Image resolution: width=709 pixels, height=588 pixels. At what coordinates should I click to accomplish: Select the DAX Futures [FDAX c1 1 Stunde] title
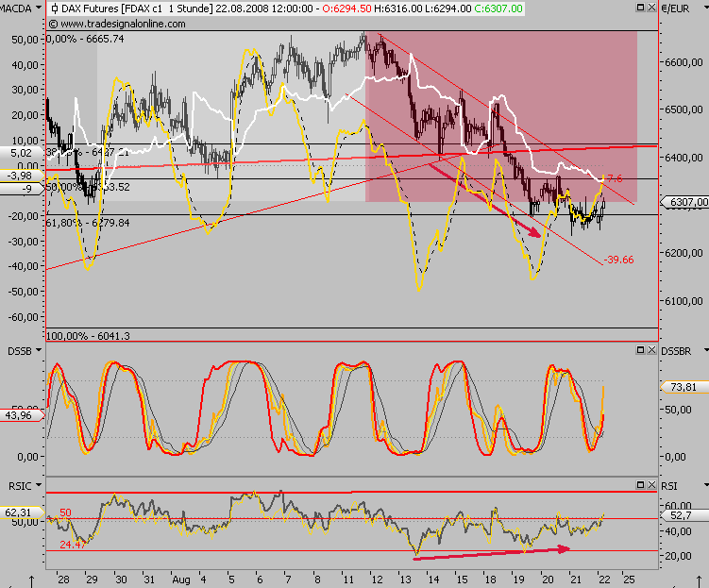(x=137, y=8)
